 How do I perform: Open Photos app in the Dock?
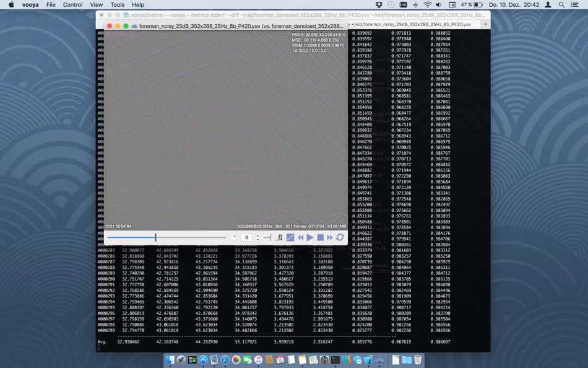coord(236,360)
